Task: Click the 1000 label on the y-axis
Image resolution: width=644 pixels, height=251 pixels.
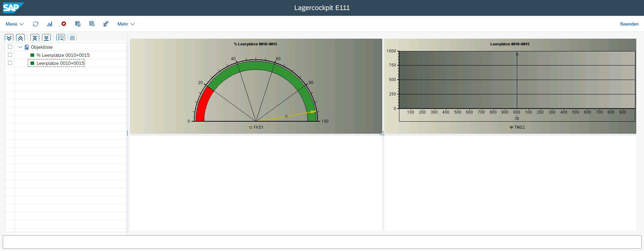Action: pyautogui.click(x=391, y=51)
